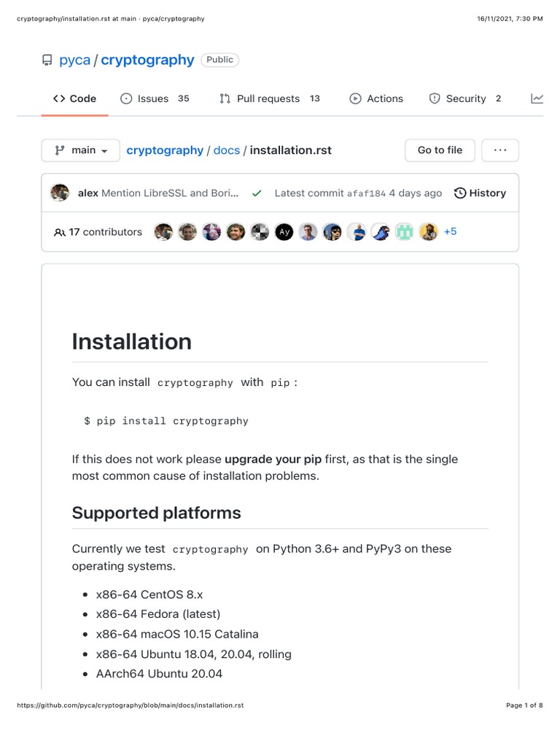The image size is (560, 747).
Task: Click the Insights graph icon
Action: click(x=537, y=98)
